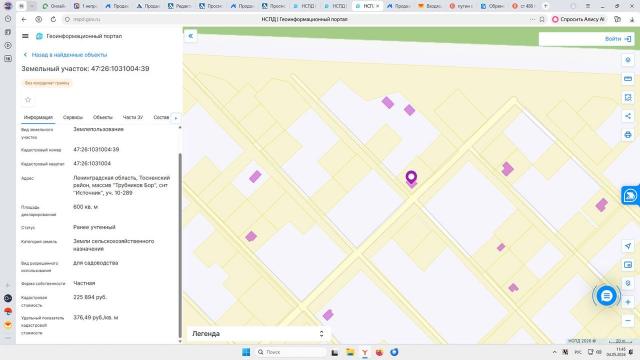640x360 pixels.
Task: Expand the Легенда panel
Action: point(258,334)
